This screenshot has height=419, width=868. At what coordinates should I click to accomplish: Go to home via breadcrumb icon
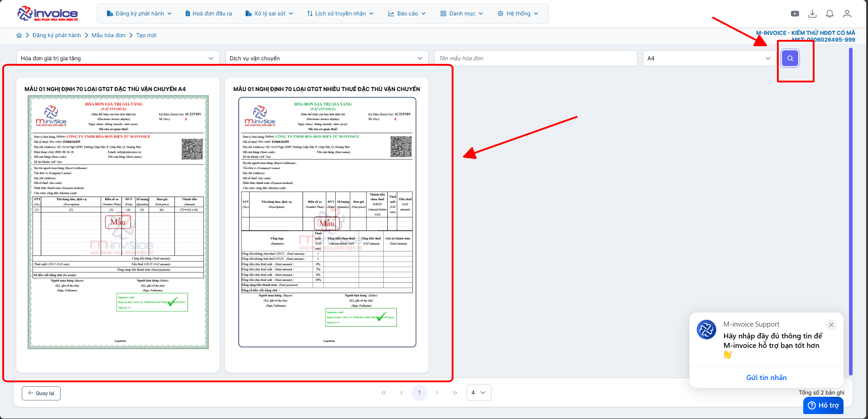[x=19, y=35]
